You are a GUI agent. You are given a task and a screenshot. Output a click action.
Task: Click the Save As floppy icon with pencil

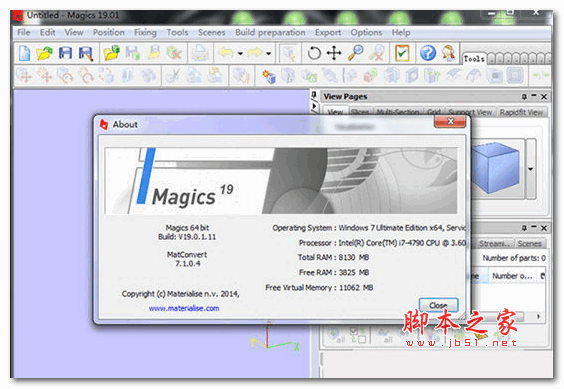[x=86, y=53]
